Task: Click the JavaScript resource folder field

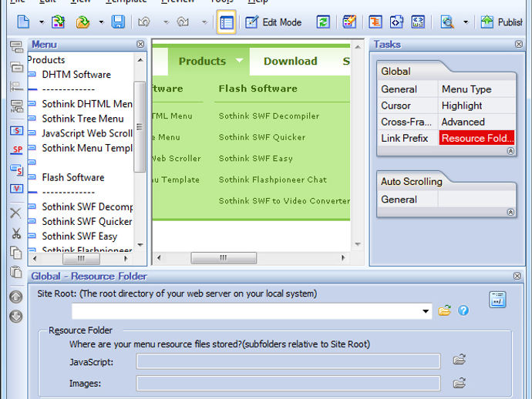Action: tap(288, 362)
